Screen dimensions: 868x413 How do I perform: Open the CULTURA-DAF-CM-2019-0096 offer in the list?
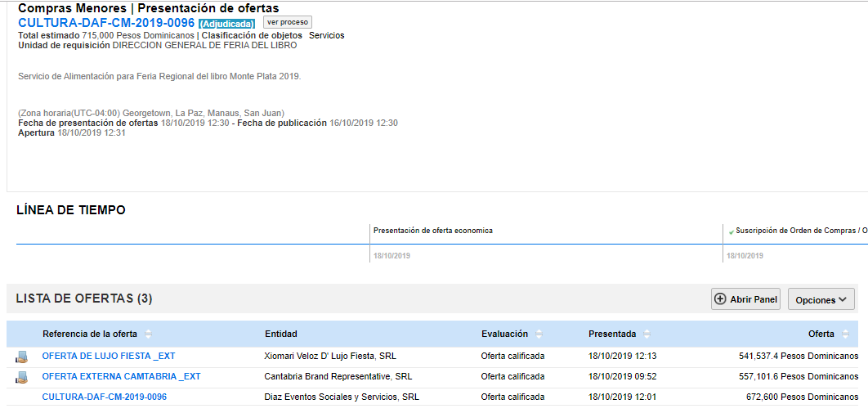pyautogui.click(x=105, y=397)
